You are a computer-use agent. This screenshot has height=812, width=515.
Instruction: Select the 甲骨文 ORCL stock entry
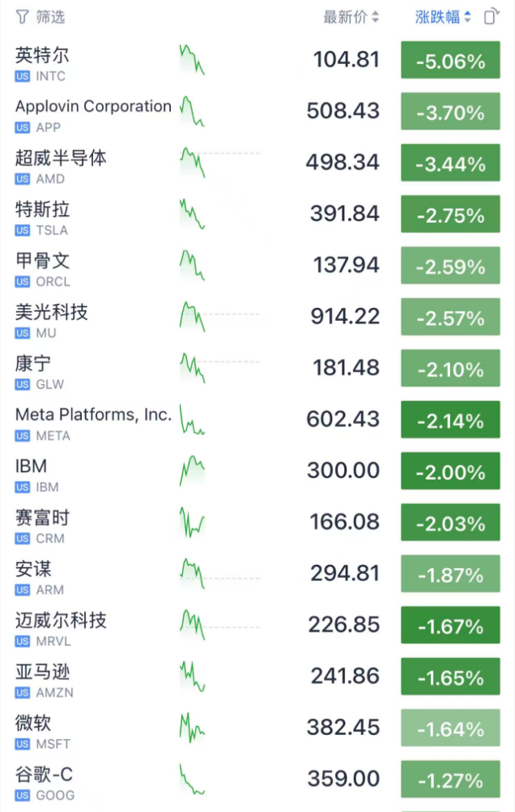[257, 266]
